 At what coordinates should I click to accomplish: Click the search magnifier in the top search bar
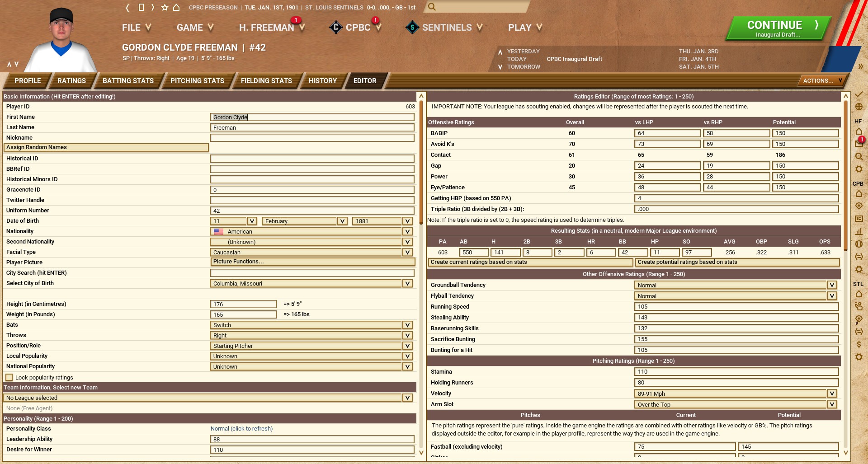432,7
